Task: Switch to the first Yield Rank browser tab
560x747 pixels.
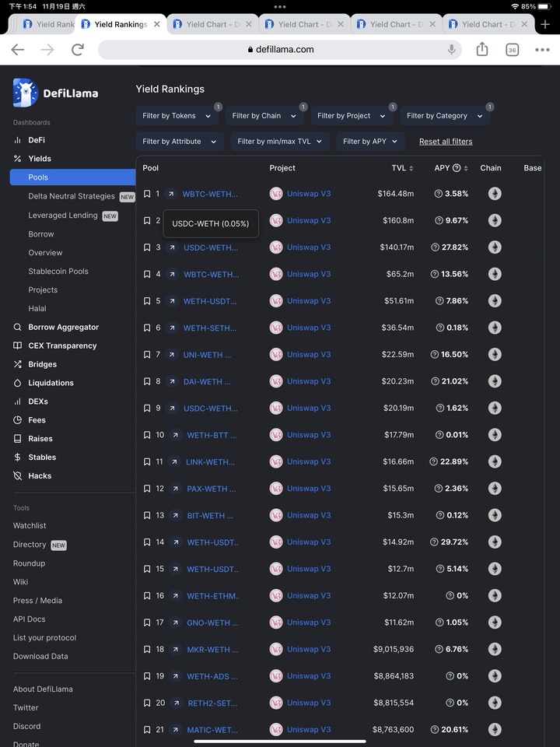Action: (47, 24)
